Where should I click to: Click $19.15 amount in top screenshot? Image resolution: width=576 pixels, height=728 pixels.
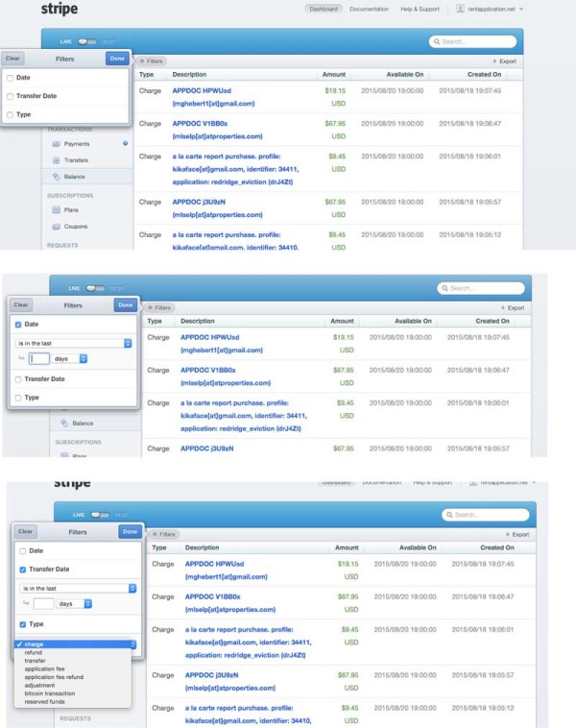(335, 91)
